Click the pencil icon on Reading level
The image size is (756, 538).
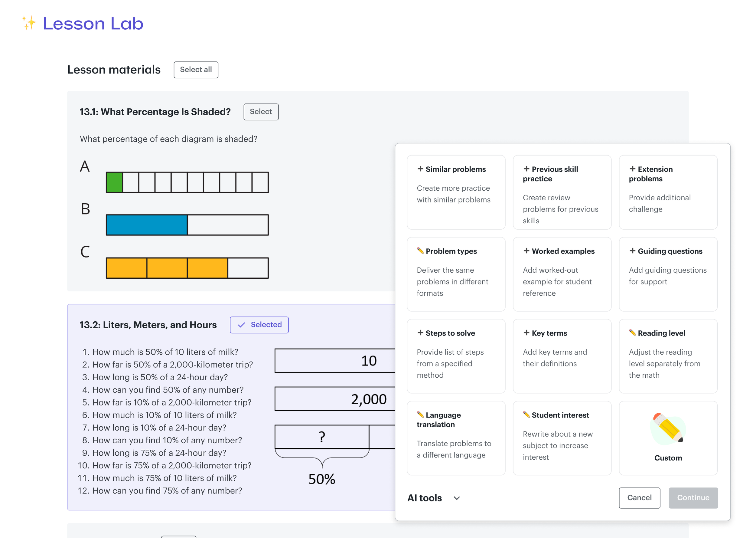point(632,332)
